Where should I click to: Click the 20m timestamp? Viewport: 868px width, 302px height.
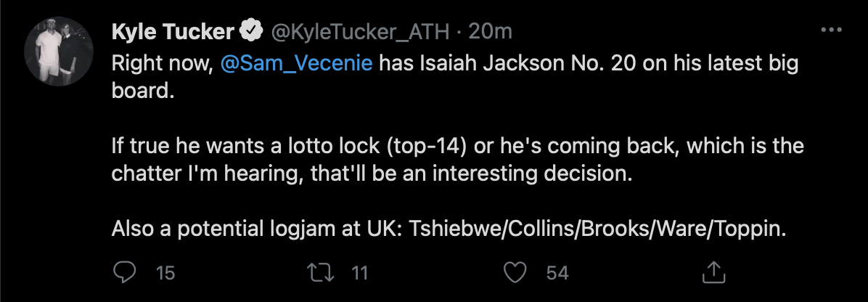(492, 32)
